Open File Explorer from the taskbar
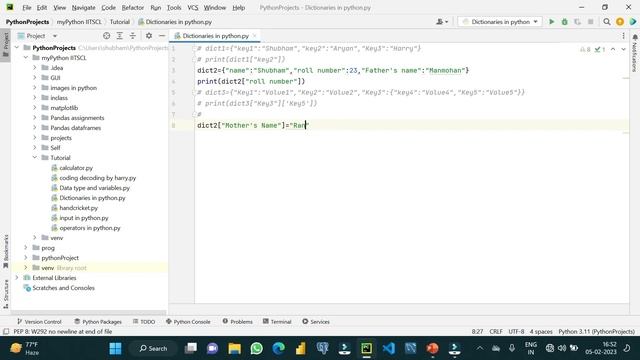640x360 pixels. (235, 348)
